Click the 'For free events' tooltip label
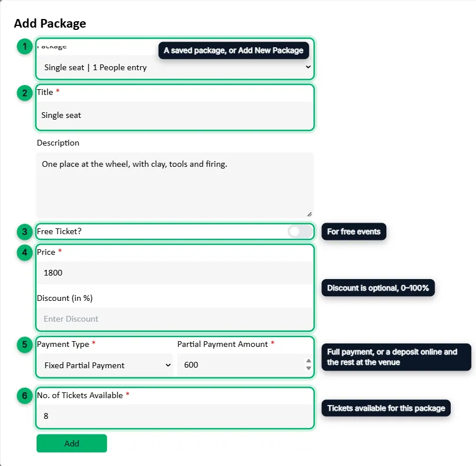This screenshot has height=466, width=476. 354,231
